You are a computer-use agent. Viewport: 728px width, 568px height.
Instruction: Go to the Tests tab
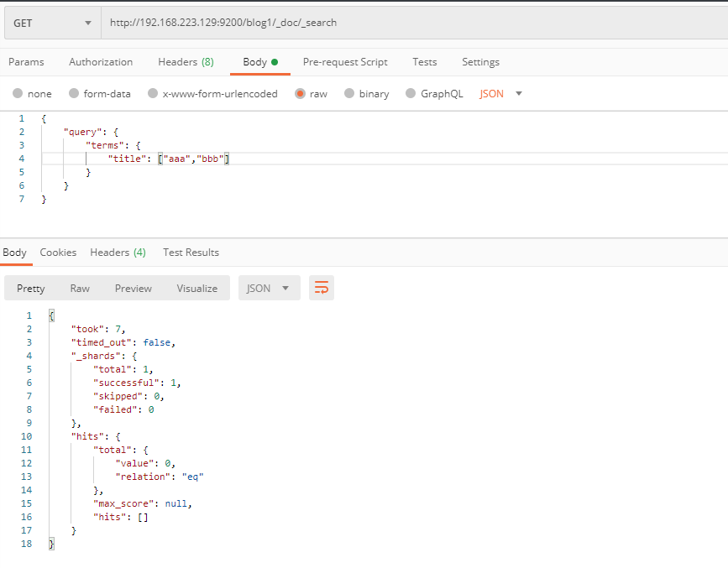point(424,62)
